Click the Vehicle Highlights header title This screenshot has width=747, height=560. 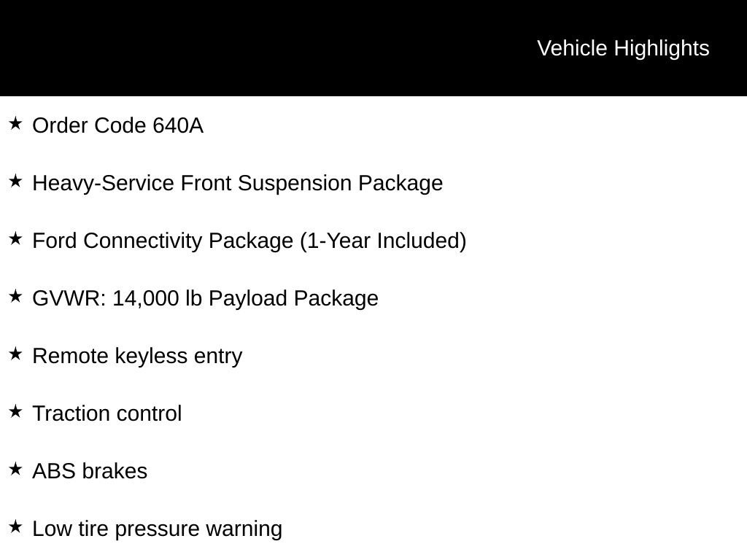coord(623,48)
